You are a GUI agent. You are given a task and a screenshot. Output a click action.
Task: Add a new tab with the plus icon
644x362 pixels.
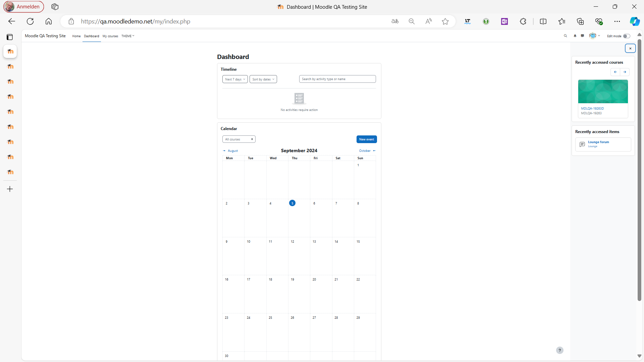pos(10,189)
